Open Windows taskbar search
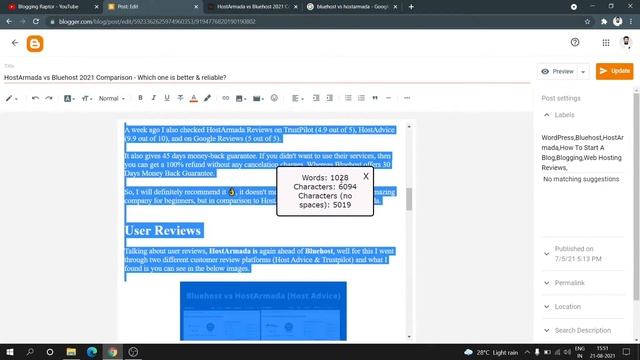This screenshot has width=640, height=360. (x=30, y=352)
